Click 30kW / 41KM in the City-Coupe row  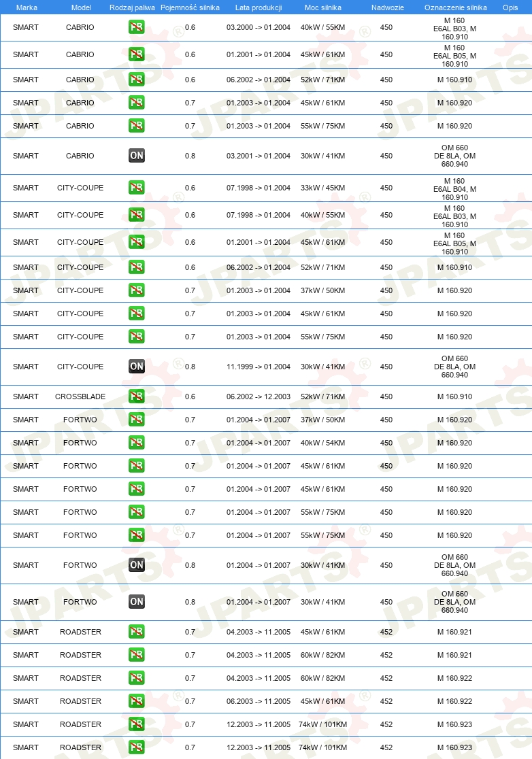click(323, 367)
